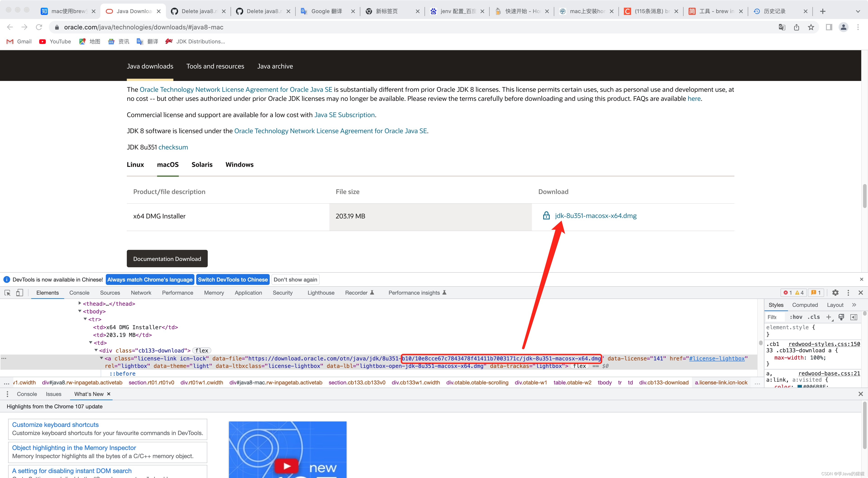Viewport: 868px width, 478px height.
Task: Open the Java SE Subscription link
Action: click(x=344, y=115)
